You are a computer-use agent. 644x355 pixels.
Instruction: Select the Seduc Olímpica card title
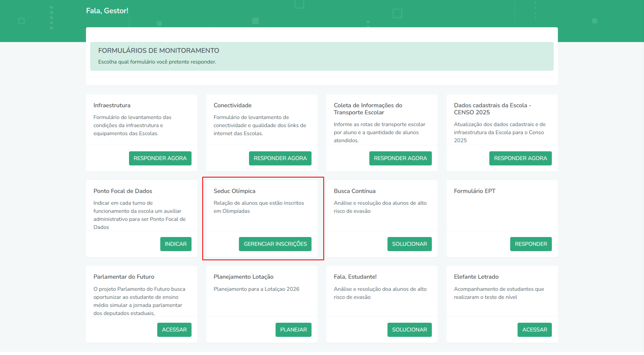[x=234, y=191]
